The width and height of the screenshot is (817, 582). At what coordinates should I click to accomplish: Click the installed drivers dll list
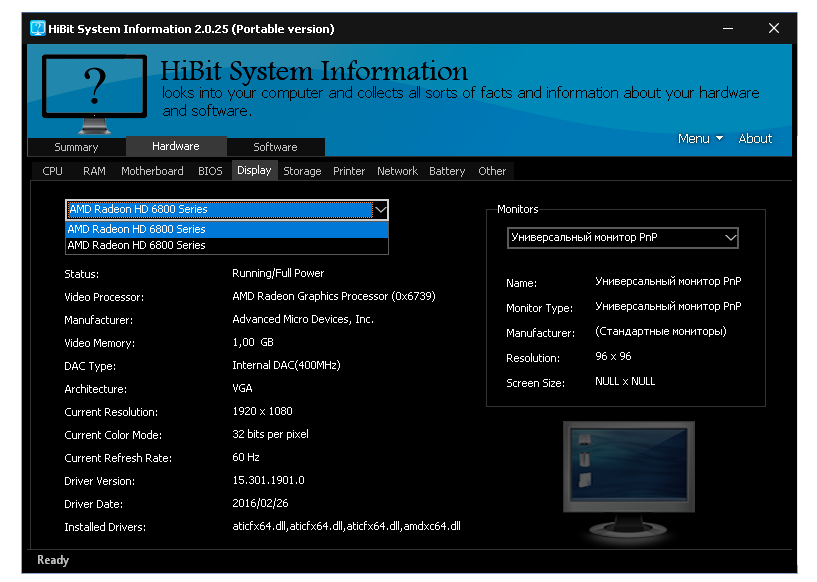pos(346,526)
